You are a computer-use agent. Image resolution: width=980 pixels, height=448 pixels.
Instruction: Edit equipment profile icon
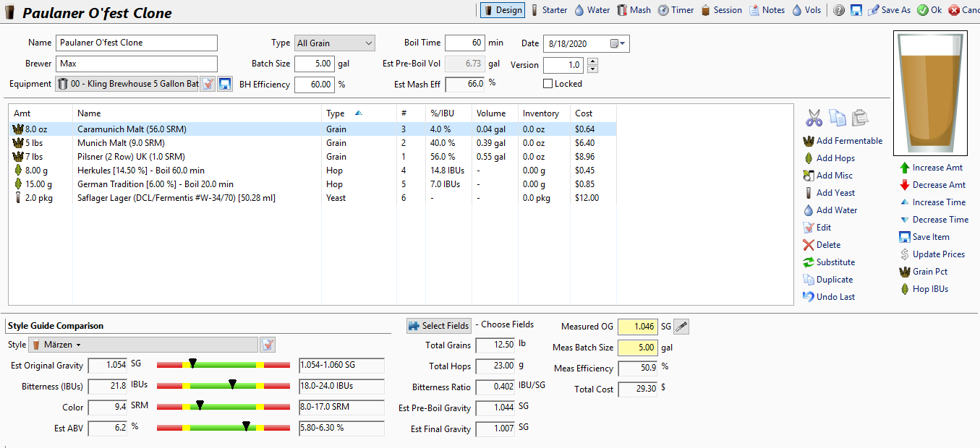pos(208,84)
